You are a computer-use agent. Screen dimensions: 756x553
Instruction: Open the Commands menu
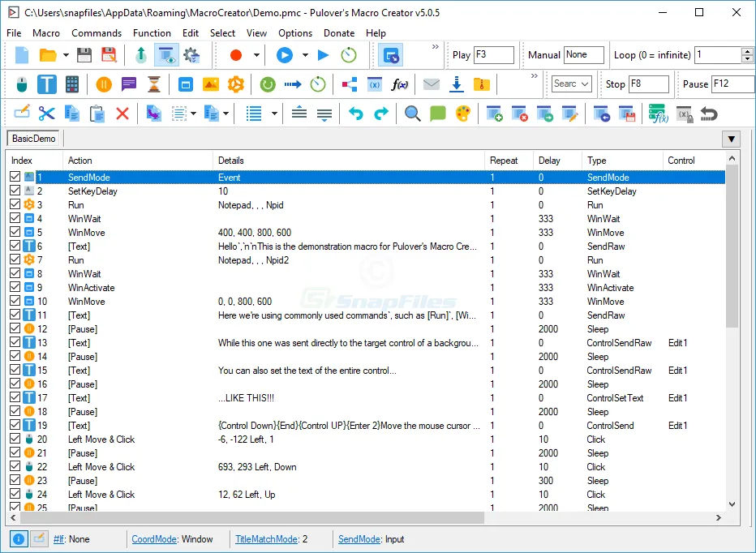(97, 32)
